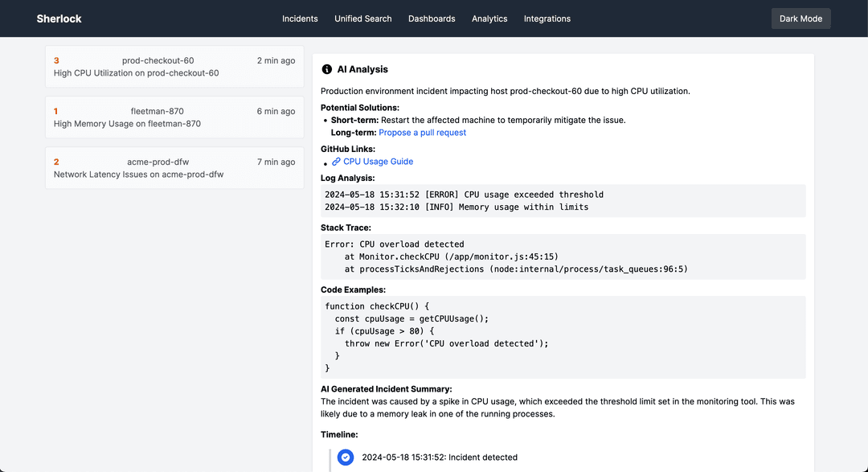Open Integrations in the navbar
This screenshot has height=472, width=868.
[547, 18]
